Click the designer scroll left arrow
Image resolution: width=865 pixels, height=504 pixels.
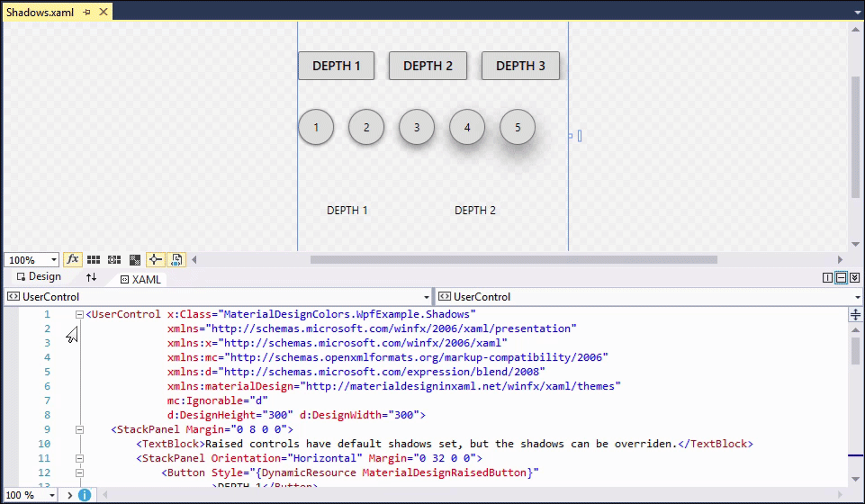click(x=194, y=260)
